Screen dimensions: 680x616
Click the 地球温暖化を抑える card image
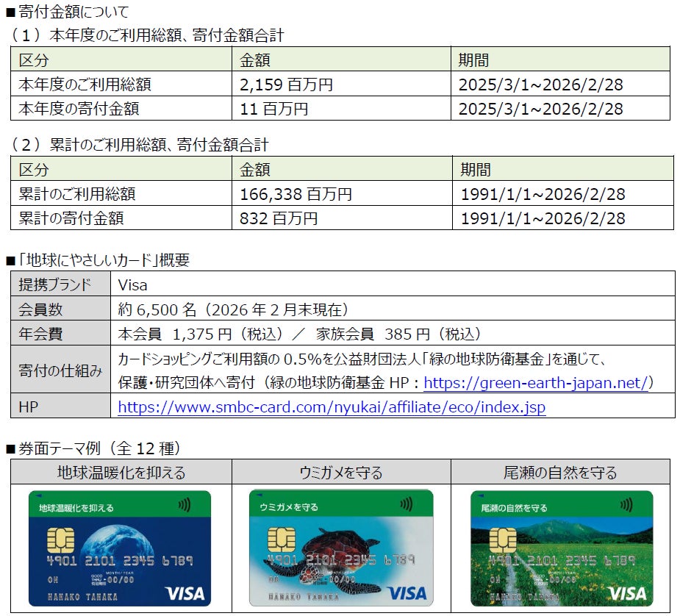(120, 548)
